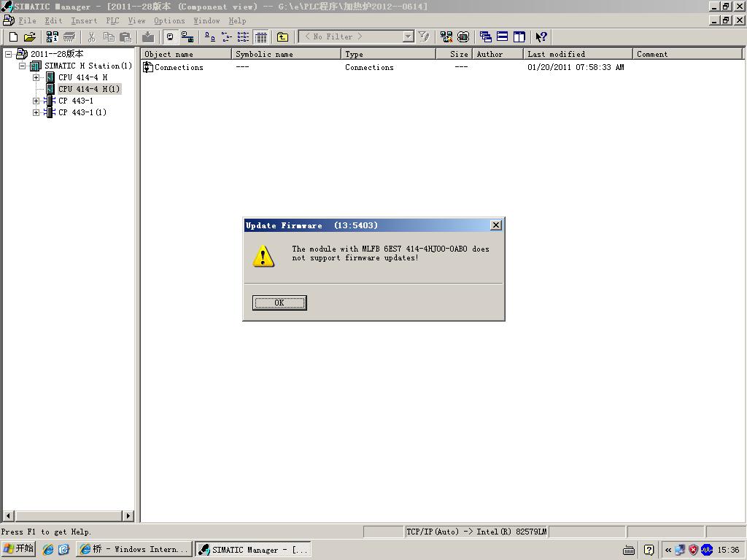This screenshot has width=747, height=560.
Task: Click the language bar help icon
Action: 649,551
